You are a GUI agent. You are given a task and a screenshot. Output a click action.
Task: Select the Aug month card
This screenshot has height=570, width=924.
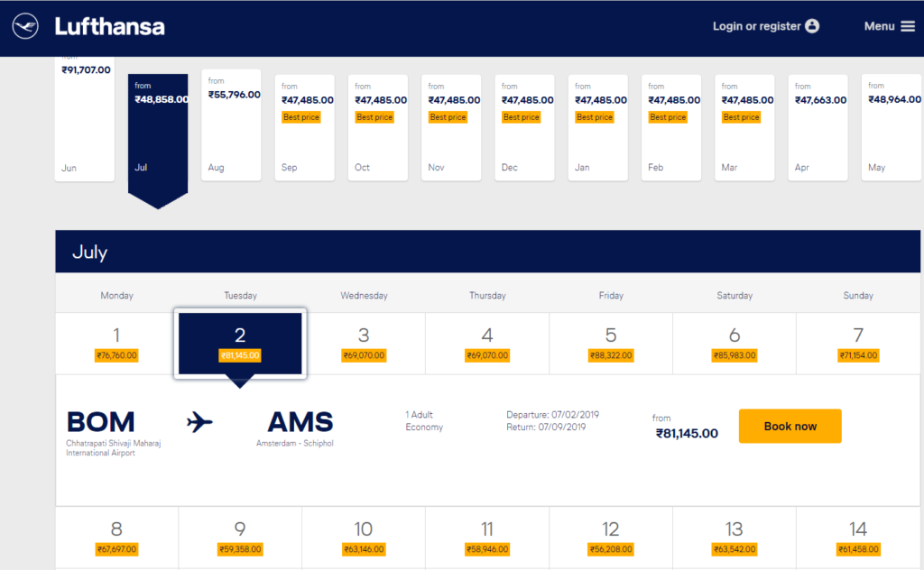pos(231,124)
